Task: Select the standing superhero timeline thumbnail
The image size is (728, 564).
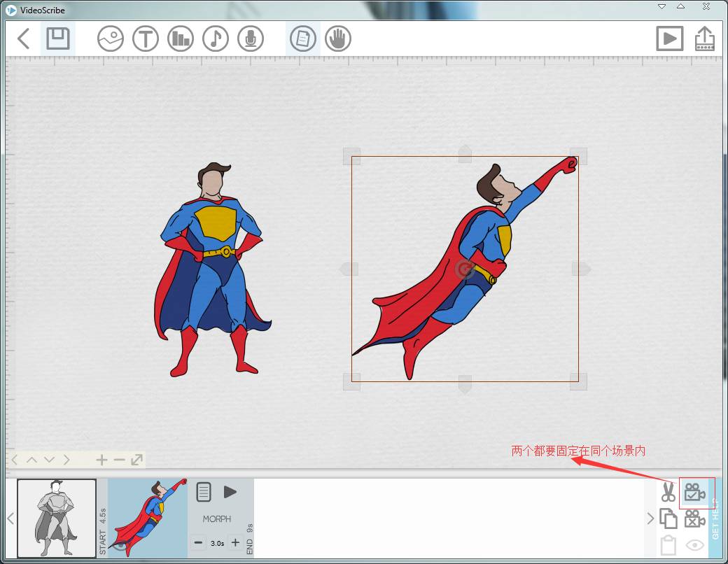Action: pyautogui.click(x=57, y=519)
